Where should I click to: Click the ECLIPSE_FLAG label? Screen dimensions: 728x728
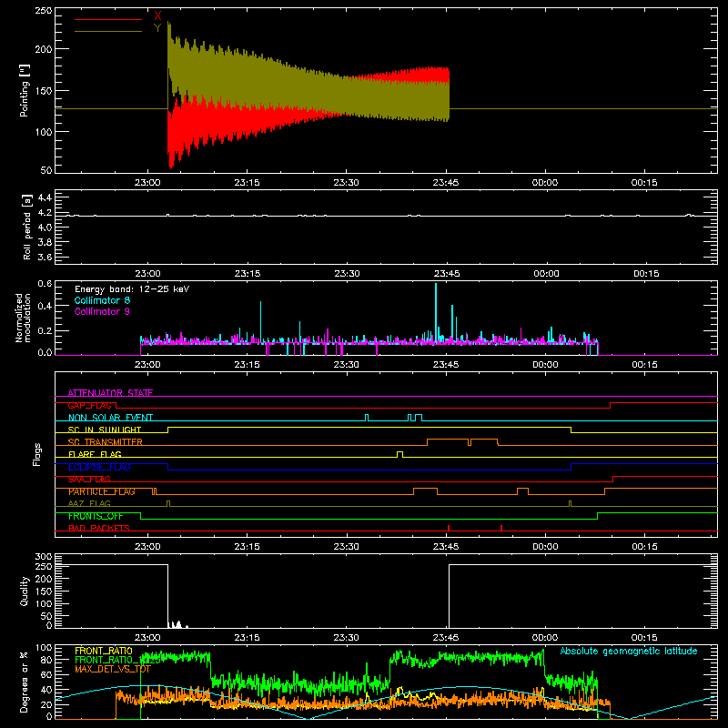coord(99,467)
